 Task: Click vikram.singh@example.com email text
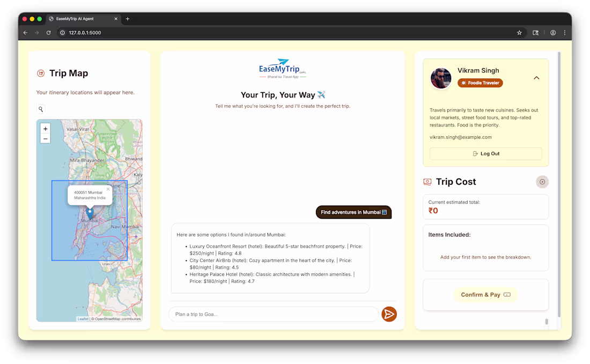461,137
